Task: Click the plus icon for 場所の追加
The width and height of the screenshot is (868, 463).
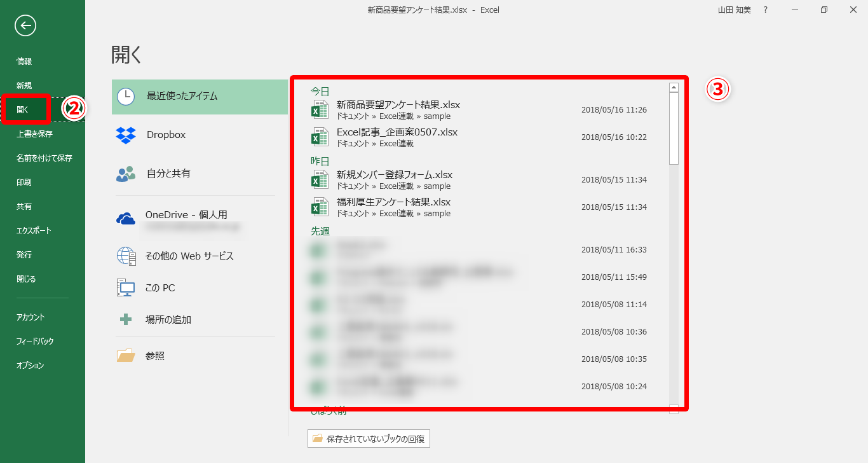Action: [x=126, y=319]
